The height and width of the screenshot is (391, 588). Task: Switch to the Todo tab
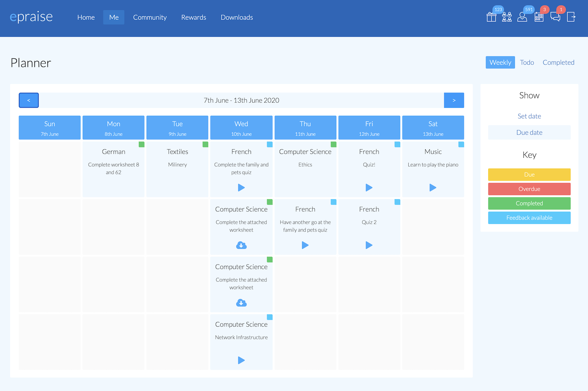point(527,62)
